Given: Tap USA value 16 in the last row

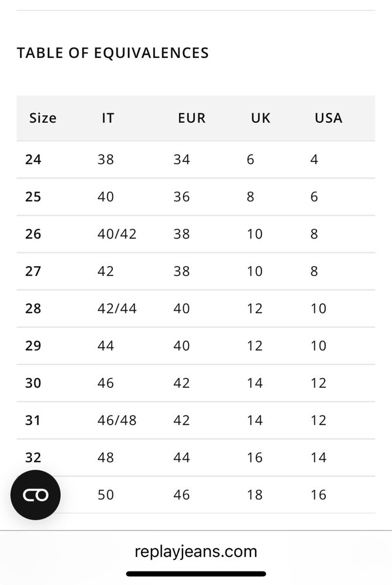Looking at the screenshot, I should click(x=318, y=495).
